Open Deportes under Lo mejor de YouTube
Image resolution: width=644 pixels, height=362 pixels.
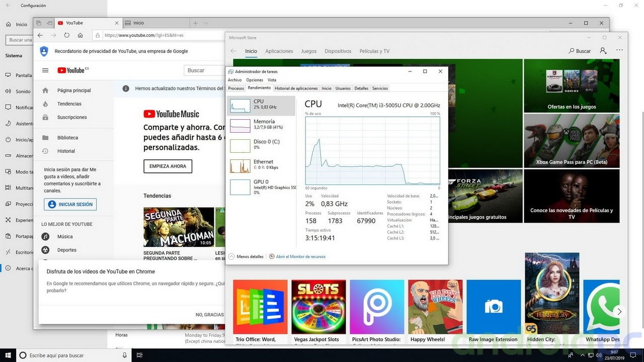coord(67,250)
